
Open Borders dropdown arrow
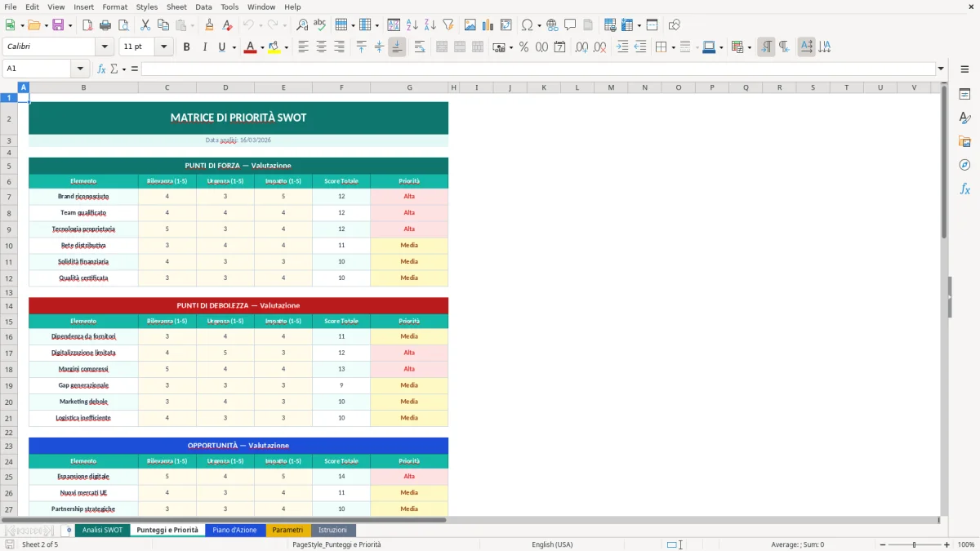pyautogui.click(x=673, y=47)
